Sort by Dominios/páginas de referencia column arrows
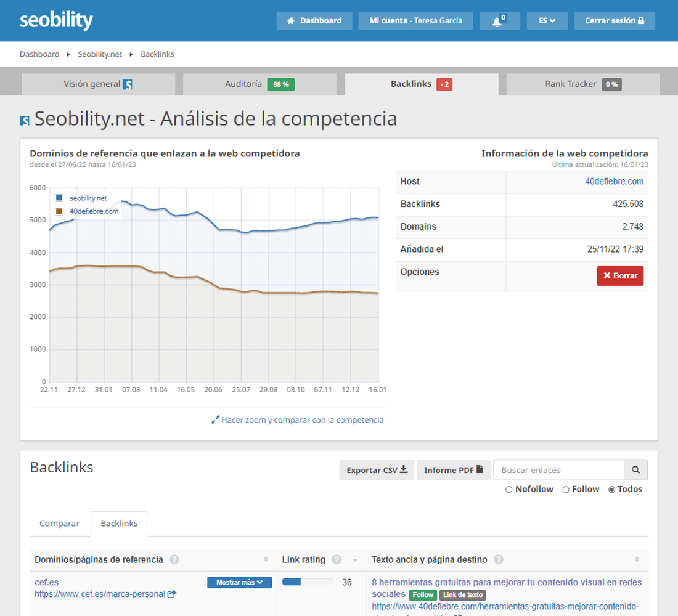This screenshot has width=678, height=616. coord(266,559)
